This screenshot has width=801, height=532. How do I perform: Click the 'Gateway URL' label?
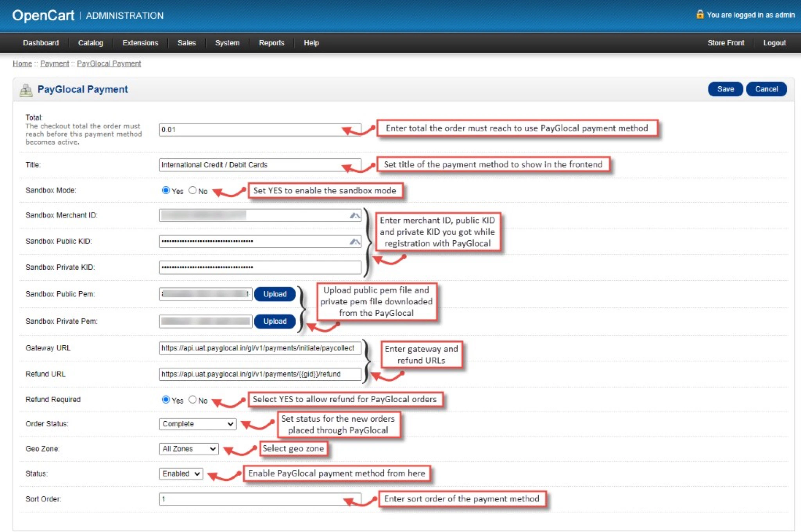[x=48, y=348]
